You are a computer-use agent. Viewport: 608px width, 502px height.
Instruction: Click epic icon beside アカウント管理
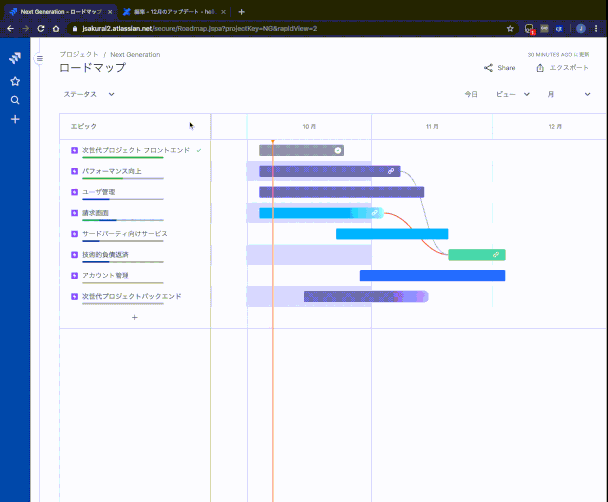pos(74,276)
